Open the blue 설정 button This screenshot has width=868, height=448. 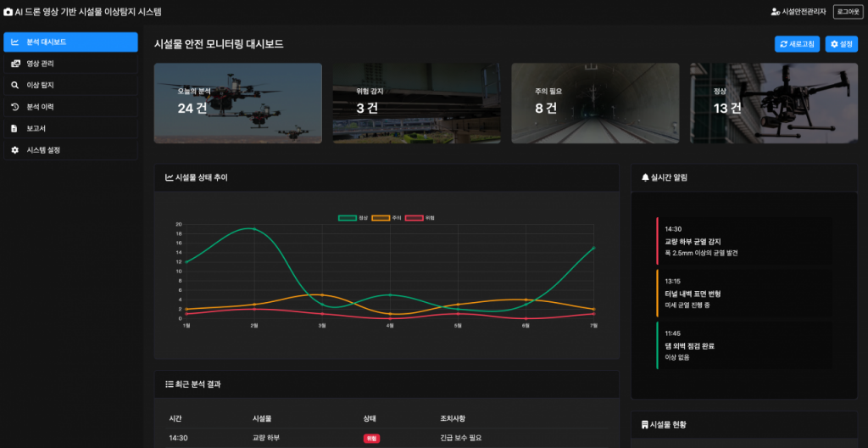841,44
